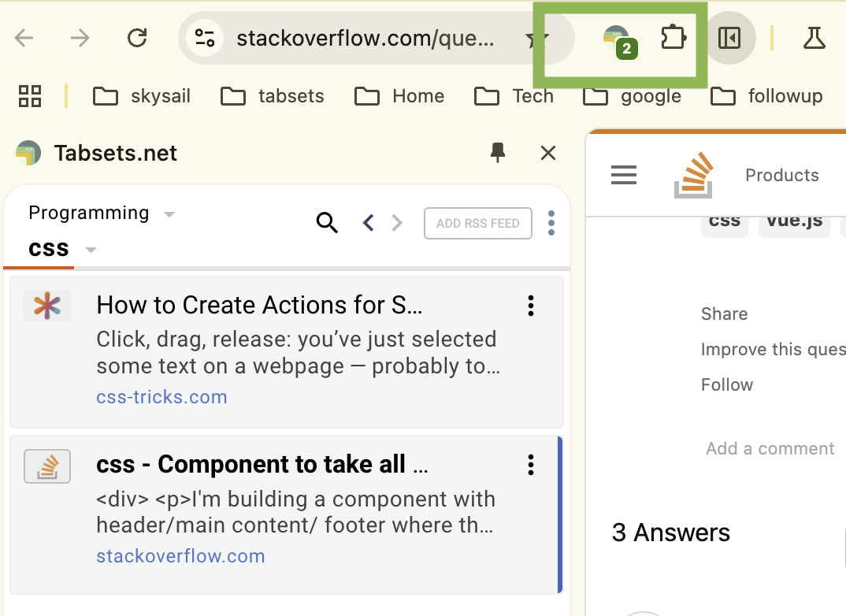The image size is (846, 616).
Task: Follow this Stack Overflow question
Action: coord(727,385)
